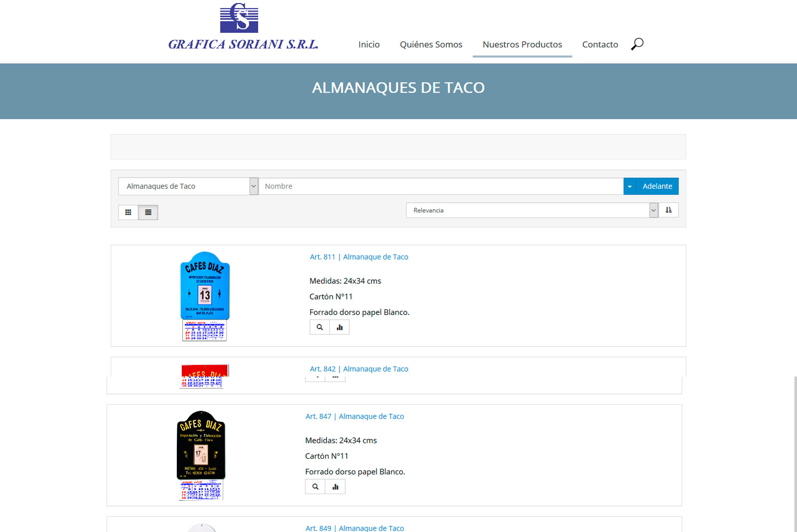
Task: Click the compare chart icon for Art. 847
Action: click(x=335, y=487)
